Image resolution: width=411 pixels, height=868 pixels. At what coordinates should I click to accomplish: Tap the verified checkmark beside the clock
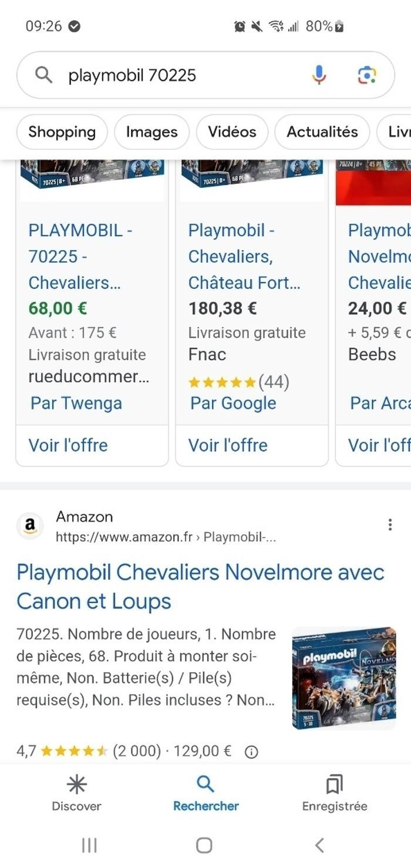72,26
